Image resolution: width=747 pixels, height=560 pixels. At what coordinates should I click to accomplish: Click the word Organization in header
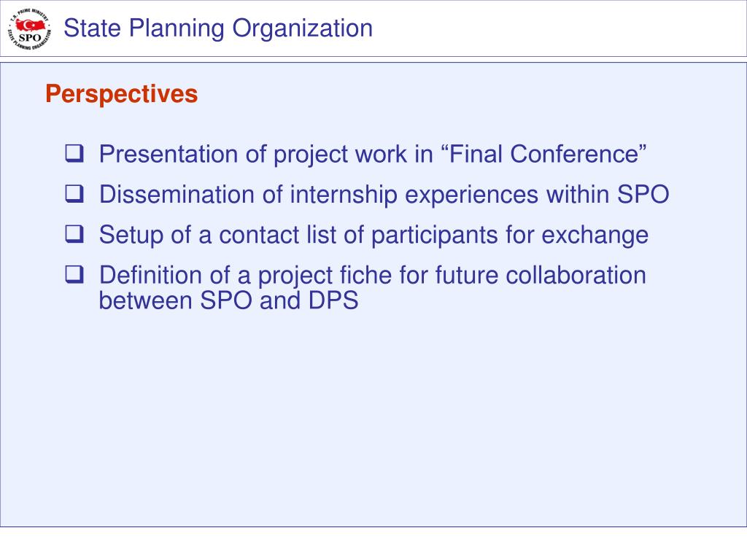tap(303, 29)
